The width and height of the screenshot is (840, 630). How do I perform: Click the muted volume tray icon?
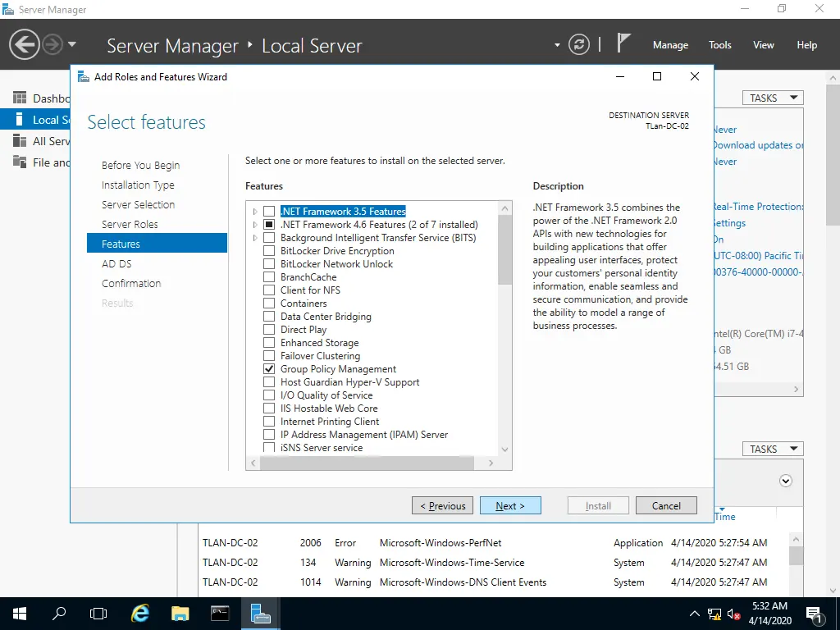click(x=734, y=614)
